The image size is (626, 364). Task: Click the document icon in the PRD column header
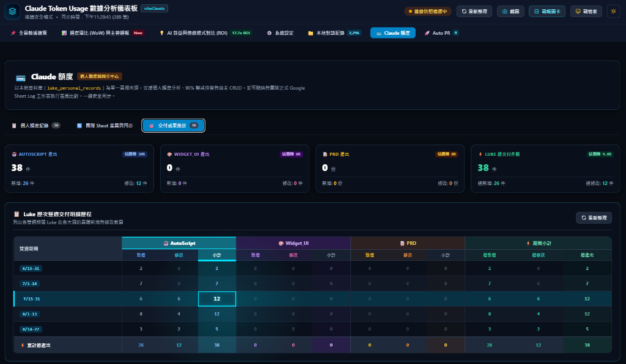tap(402, 243)
